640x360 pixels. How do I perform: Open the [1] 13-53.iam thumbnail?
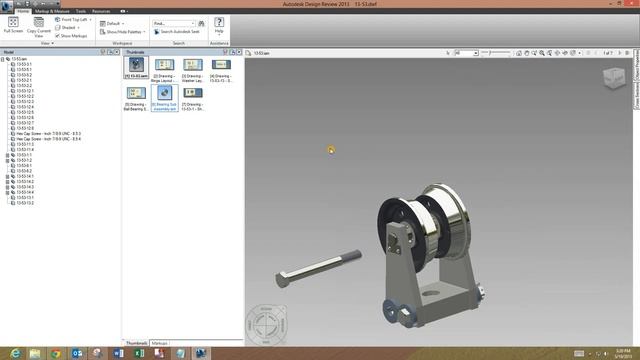click(x=136, y=68)
